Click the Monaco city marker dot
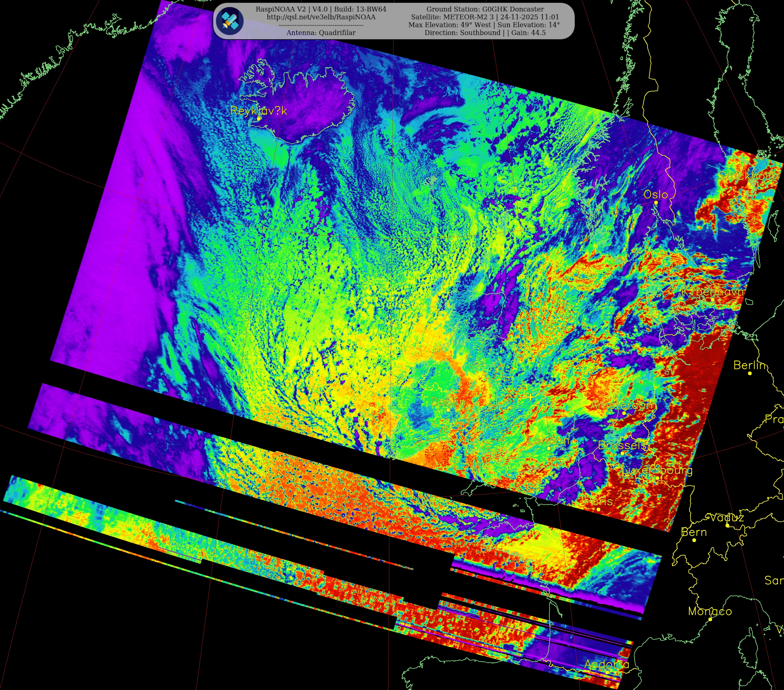The image size is (784, 690). pyautogui.click(x=710, y=619)
